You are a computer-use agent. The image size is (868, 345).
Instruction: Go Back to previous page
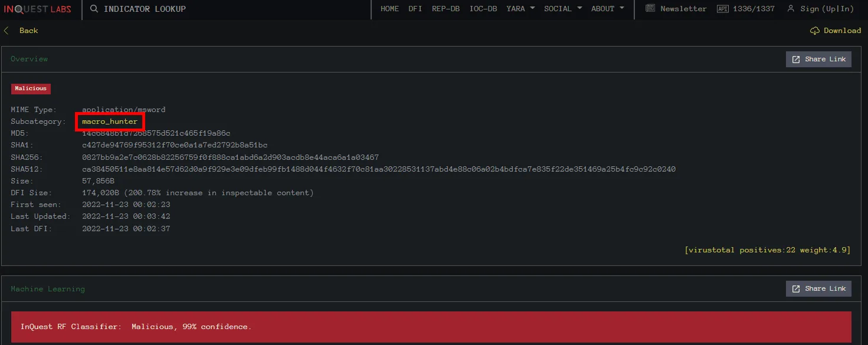[28, 31]
